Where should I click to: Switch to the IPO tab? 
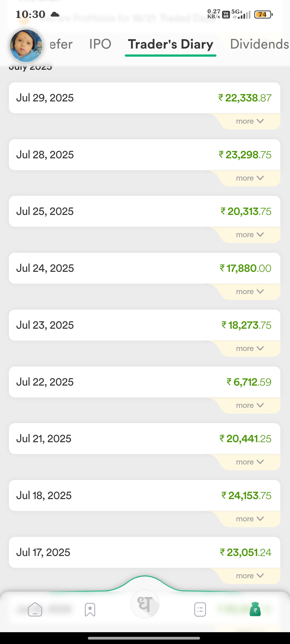(100, 44)
